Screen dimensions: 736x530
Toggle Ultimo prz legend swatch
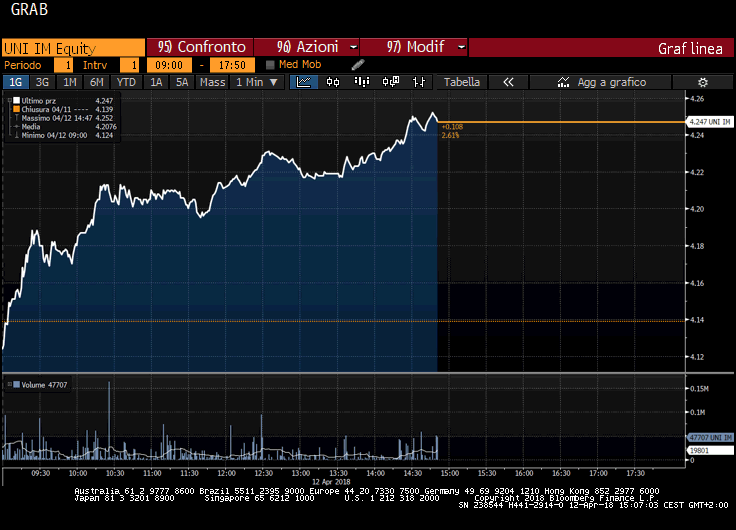pyautogui.click(x=16, y=100)
